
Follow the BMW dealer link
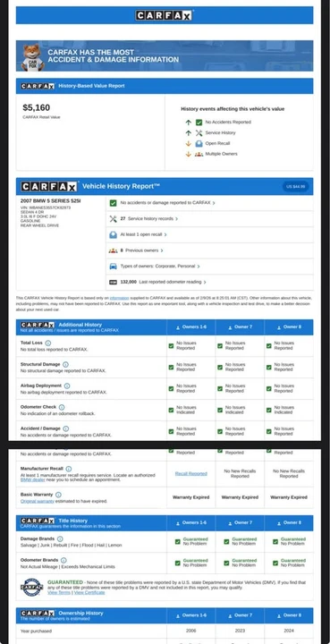pyautogui.click(x=33, y=479)
